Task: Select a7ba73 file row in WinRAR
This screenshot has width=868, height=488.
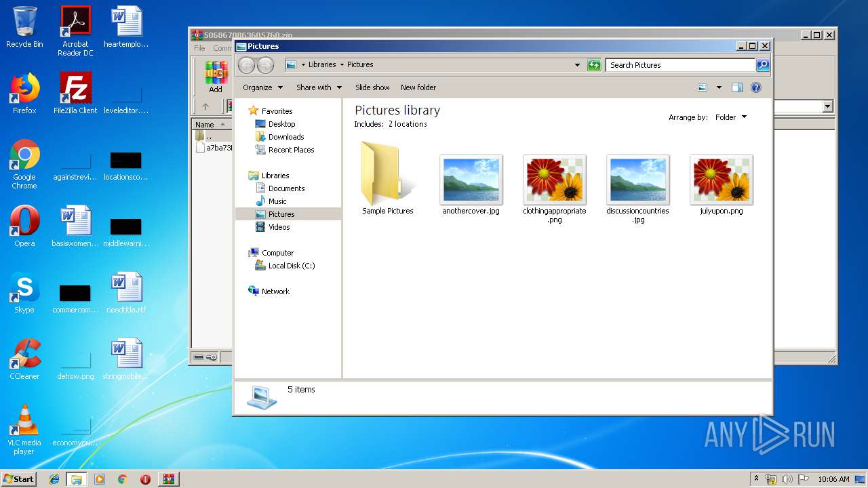Action: coord(214,148)
